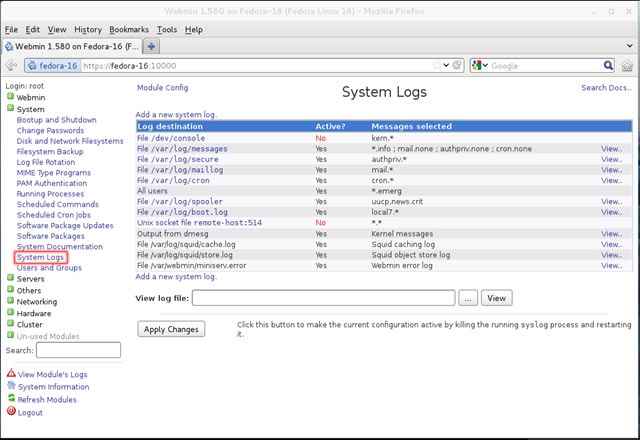Click the sidebar Search input field

(x=78, y=350)
